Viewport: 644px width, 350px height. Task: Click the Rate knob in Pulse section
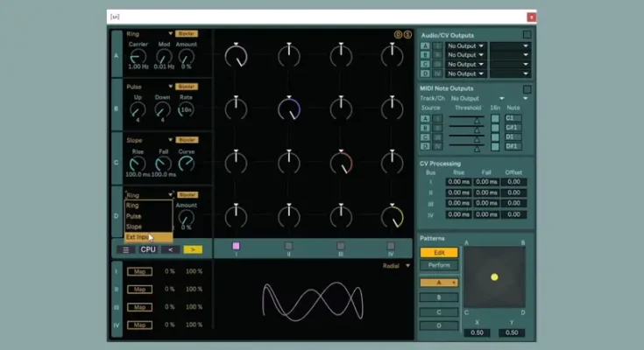187,108
